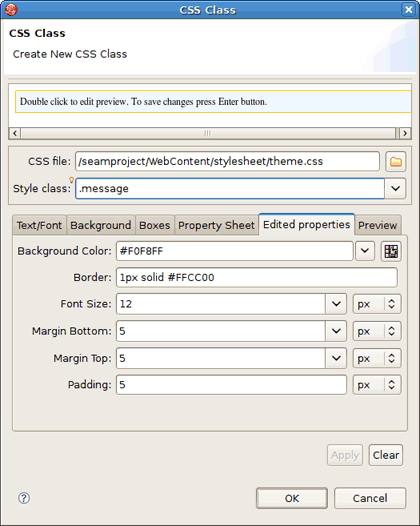Screen dimensions: 420x526
Task: Close the CSS Class dialog
Action: (408, 9)
